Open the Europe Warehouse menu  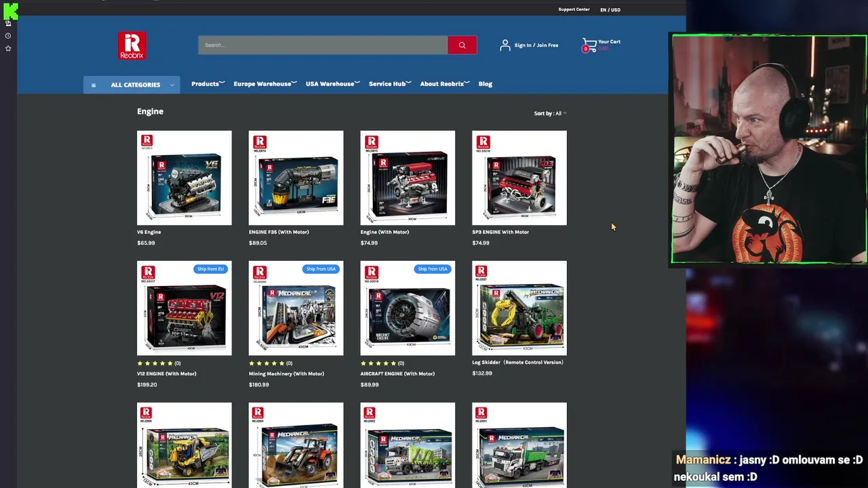(x=265, y=84)
